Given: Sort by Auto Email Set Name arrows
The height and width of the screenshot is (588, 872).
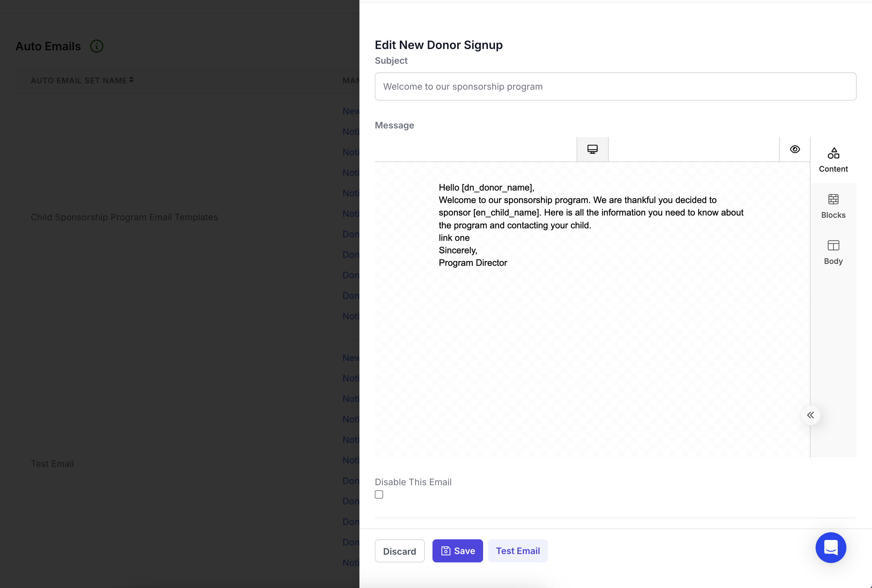Looking at the screenshot, I should [131, 80].
